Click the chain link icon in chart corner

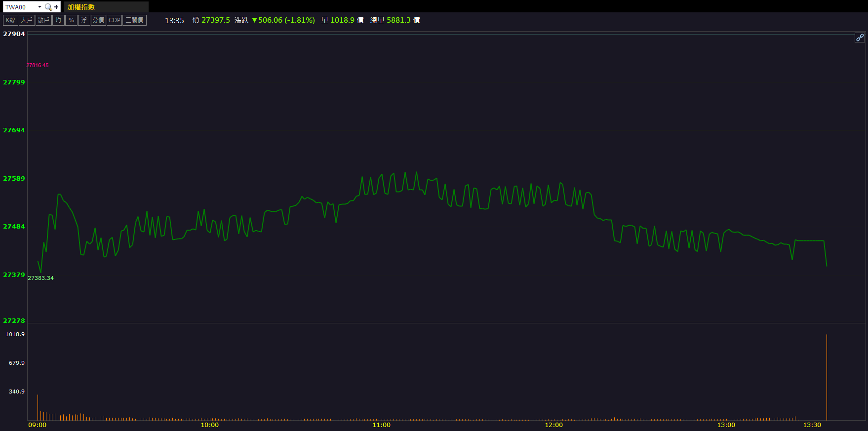860,38
